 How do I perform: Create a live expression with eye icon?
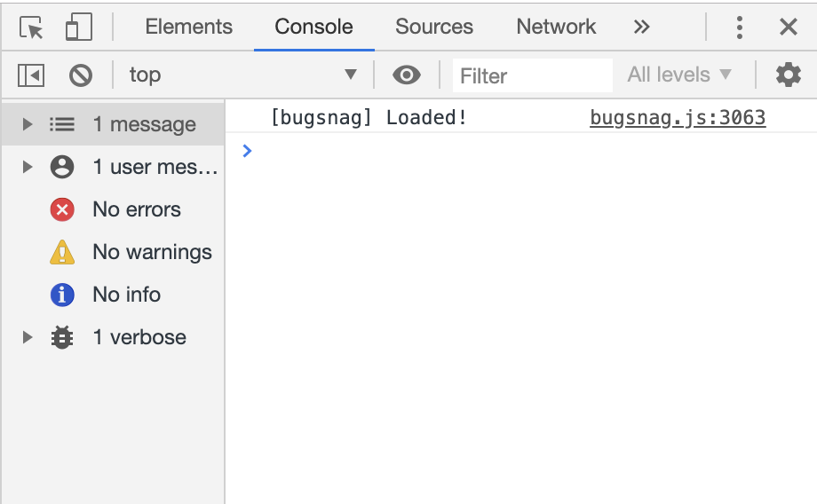coord(407,75)
